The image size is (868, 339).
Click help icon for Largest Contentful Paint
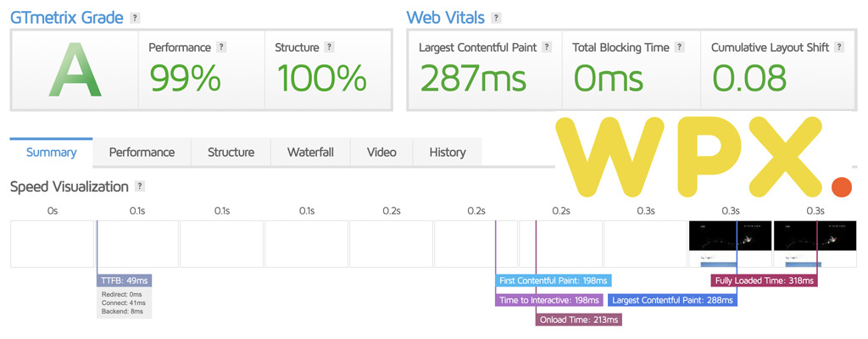547,47
